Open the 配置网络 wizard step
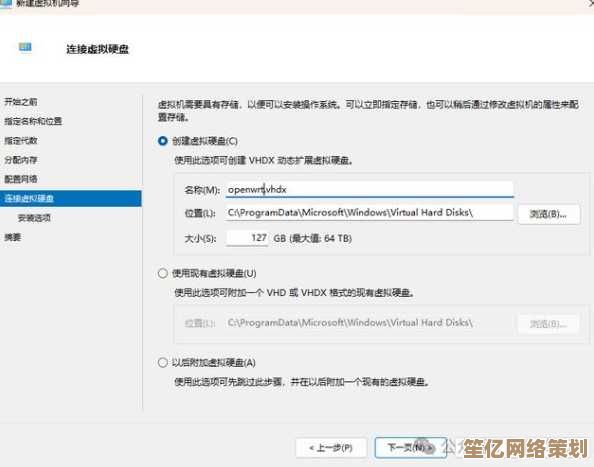The width and height of the screenshot is (594, 467). pyautogui.click(x=20, y=179)
